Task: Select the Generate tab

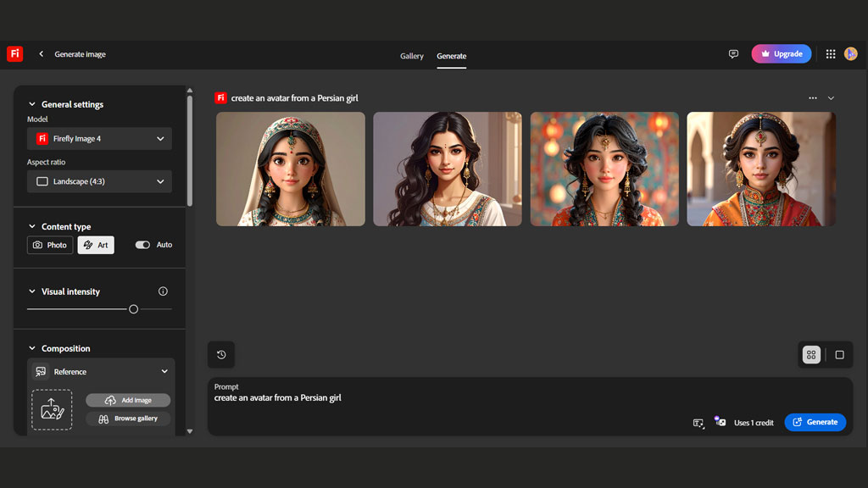Action: click(451, 56)
